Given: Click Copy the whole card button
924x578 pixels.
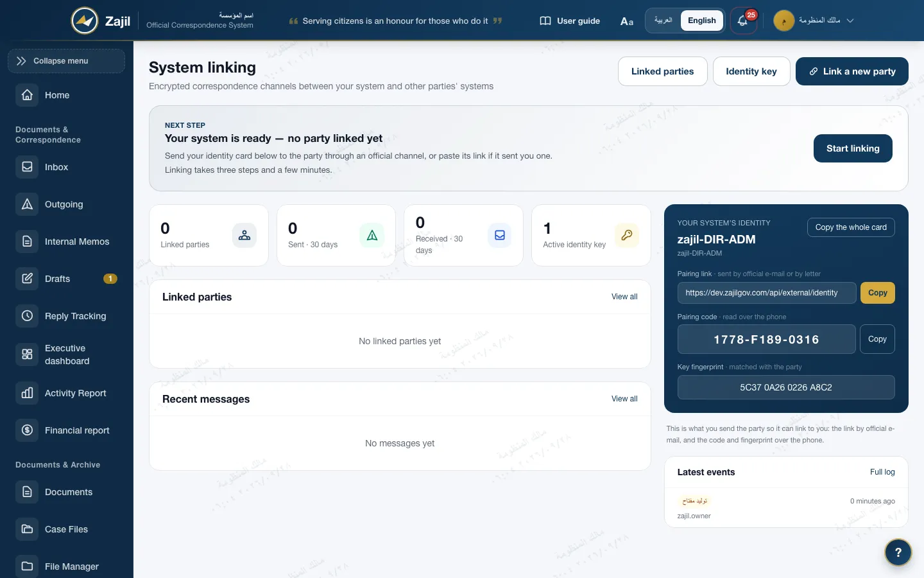Looking at the screenshot, I should click(851, 227).
